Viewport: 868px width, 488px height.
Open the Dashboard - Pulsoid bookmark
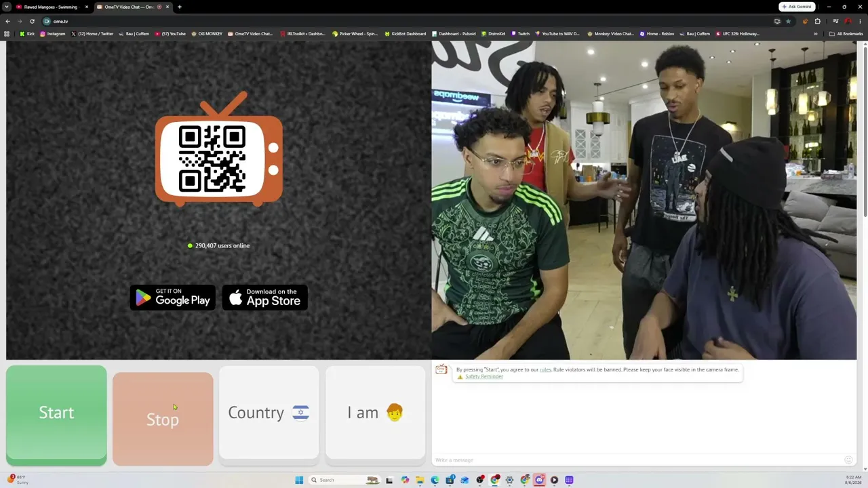coord(454,34)
